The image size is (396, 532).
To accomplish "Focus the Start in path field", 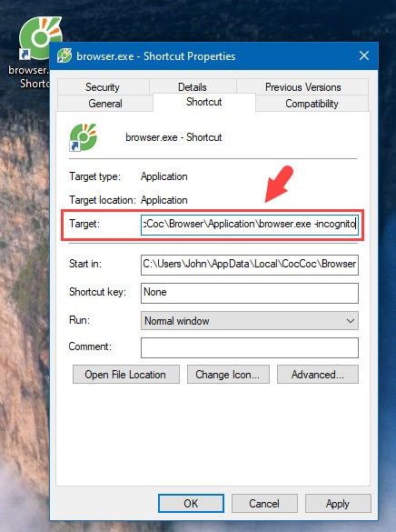I will tap(250, 265).
